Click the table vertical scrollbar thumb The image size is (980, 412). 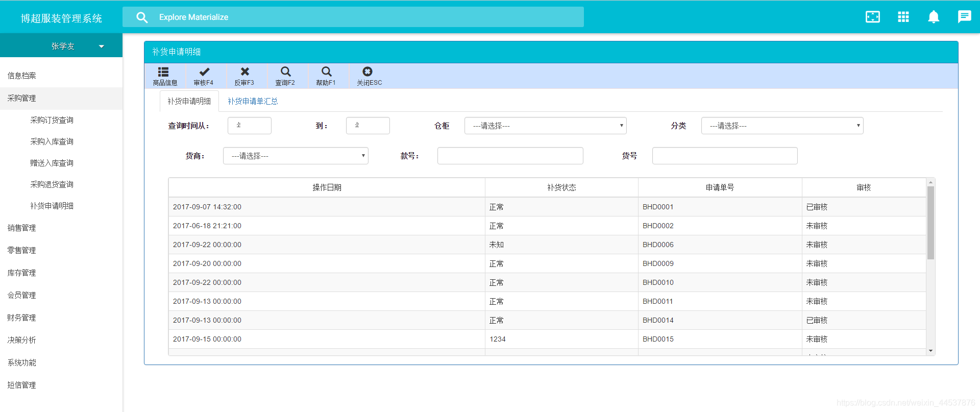(930, 223)
